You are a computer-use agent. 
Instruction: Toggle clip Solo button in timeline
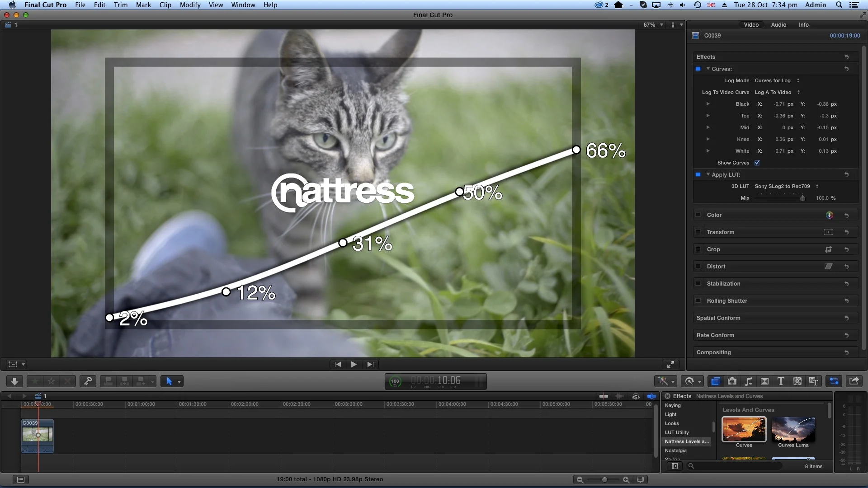636,396
